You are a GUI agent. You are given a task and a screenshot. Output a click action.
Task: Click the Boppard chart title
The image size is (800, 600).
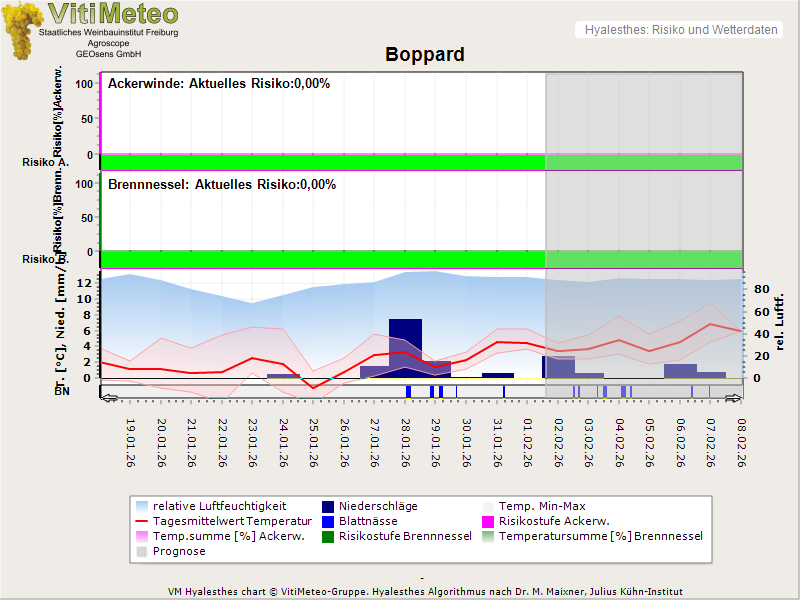pyautogui.click(x=424, y=55)
